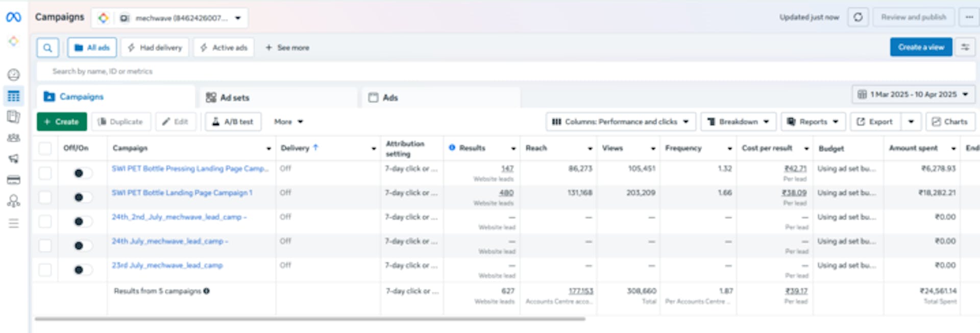Click the Edit button
This screenshot has width=980, height=333.
(176, 122)
